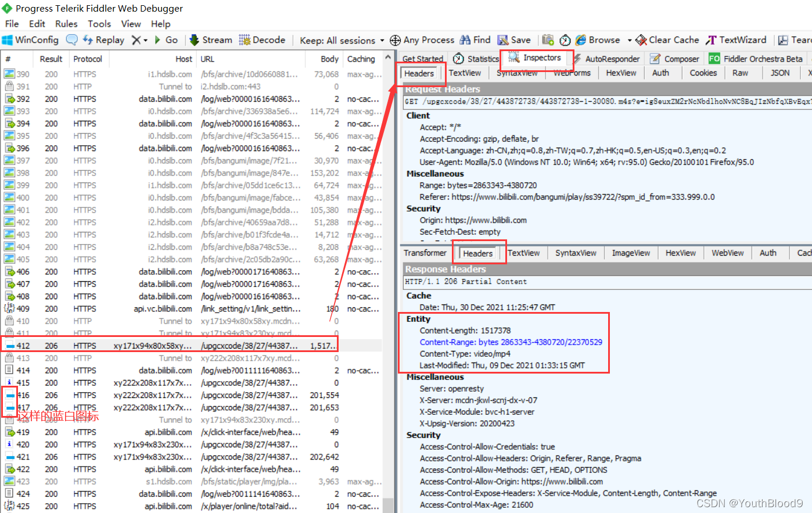The image size is (812, 513).
Task: Launch Browse with Internet Explorer icon
Action: click(581, 40)
